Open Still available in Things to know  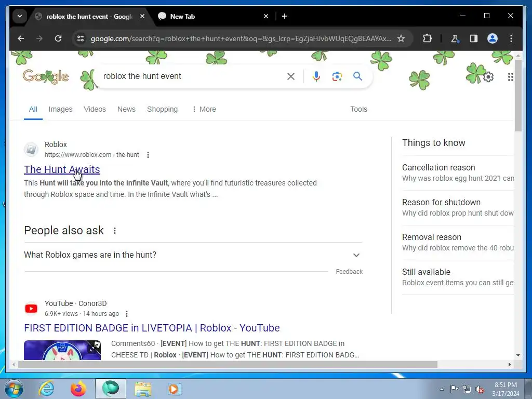(x=458, y=277)
